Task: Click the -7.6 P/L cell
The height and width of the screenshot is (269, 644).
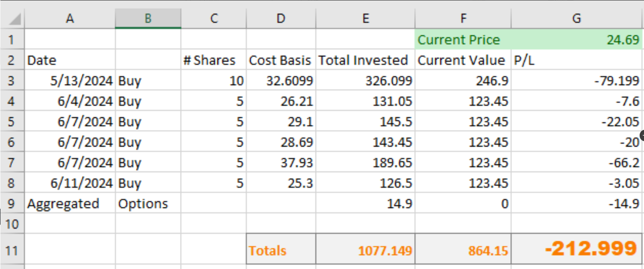Action: click(x=577, y=101)
